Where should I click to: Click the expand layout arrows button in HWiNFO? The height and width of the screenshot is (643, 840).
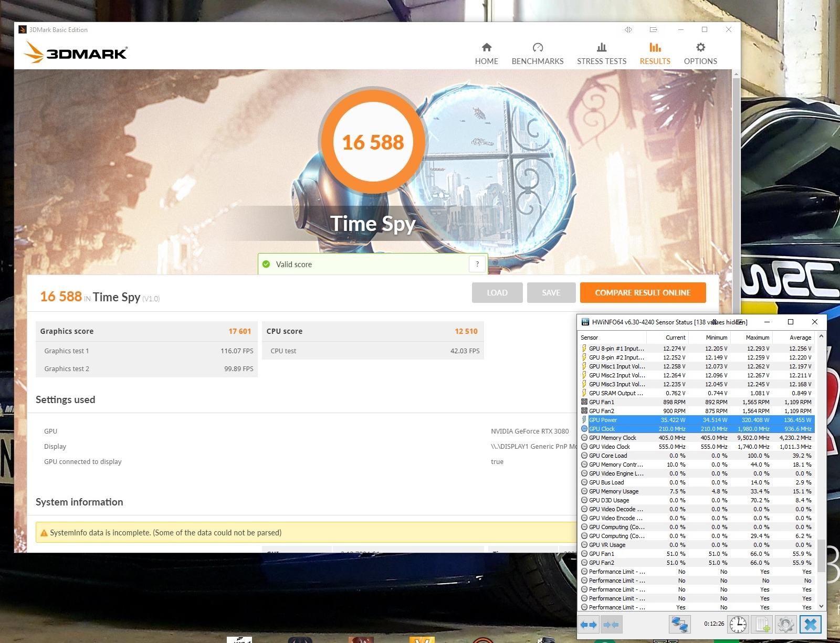tap(589, 625)
